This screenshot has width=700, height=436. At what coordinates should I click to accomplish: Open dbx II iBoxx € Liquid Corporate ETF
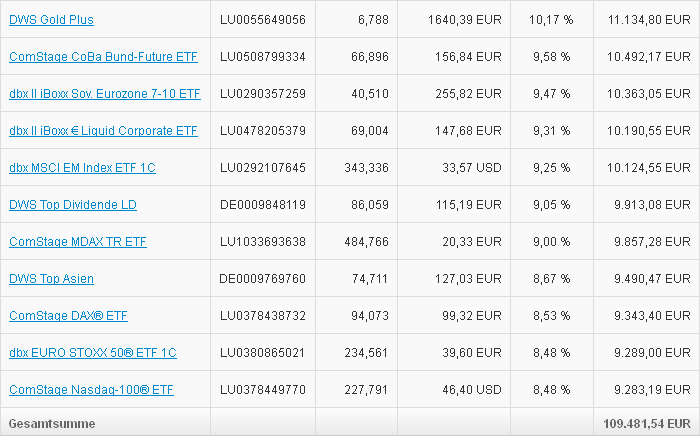click(103, 131)
